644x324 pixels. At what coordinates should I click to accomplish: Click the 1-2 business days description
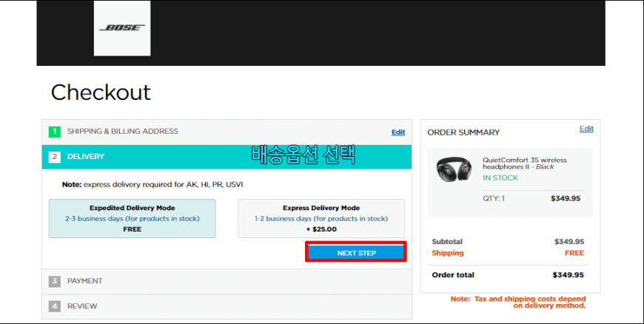click(321, 218)
